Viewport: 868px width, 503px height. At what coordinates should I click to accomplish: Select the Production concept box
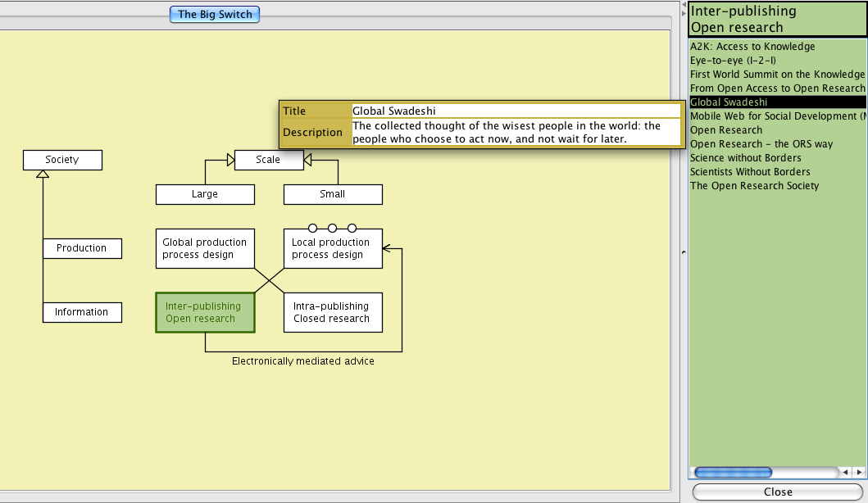point(81,248)
